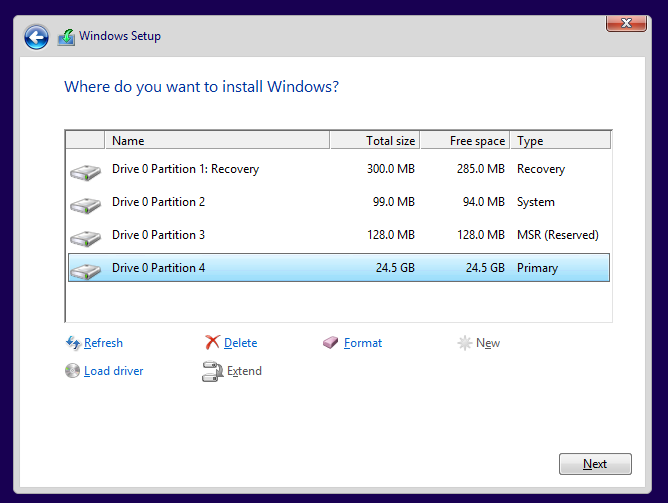This screenshot has width=668, height=503.
Task: Open the Load driver link
Action: [114, 371]
